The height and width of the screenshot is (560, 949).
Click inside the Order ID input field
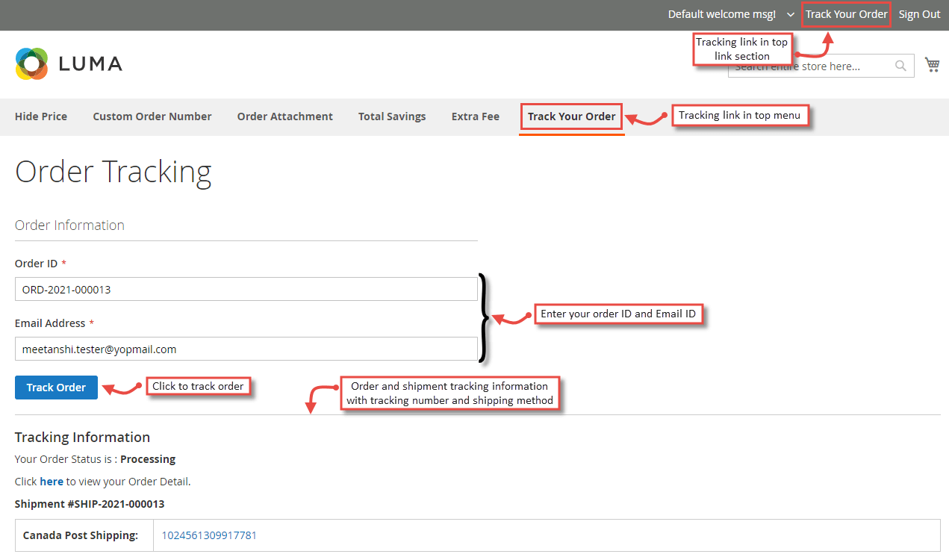point(246,289)
